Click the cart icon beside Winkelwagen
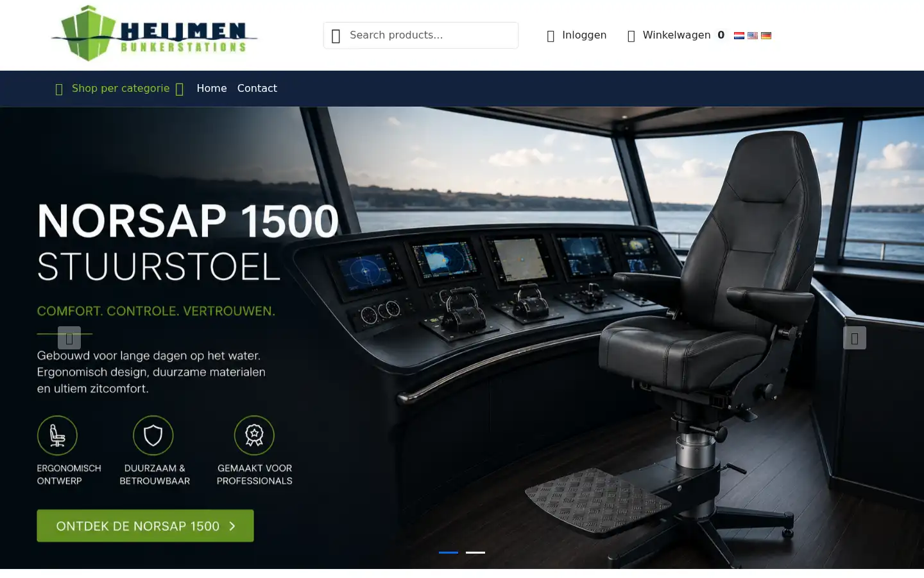924x578 pixels. coord(631,36)
